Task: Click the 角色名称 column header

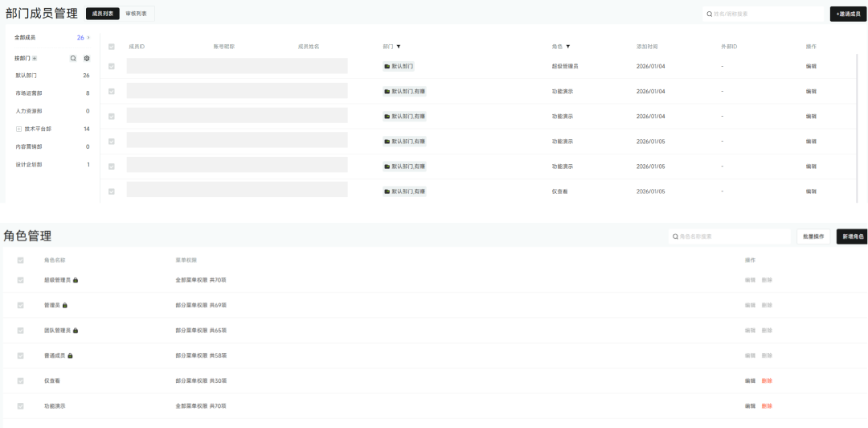Action: (55, 260)
